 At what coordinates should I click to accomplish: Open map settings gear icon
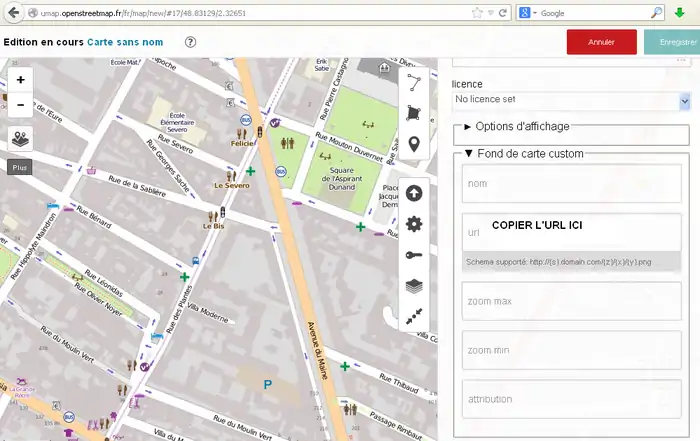point(414,224)
